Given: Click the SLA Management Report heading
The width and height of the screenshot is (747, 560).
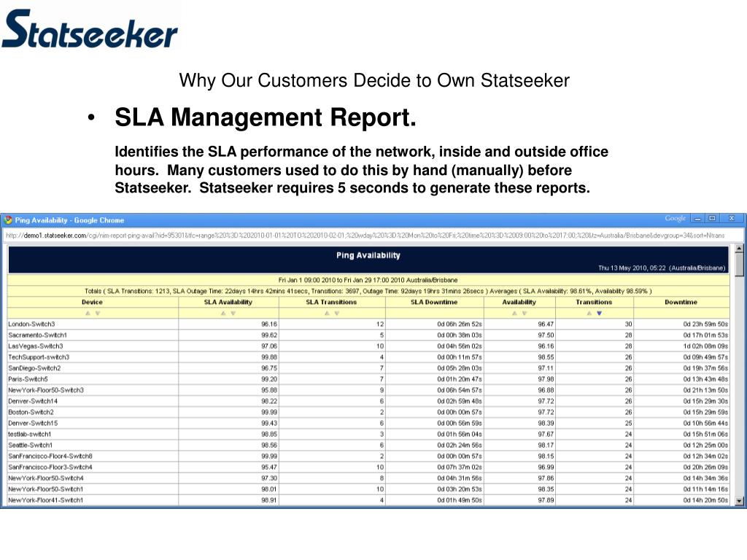Looking at the screenshot, I should tap(266, 117).
